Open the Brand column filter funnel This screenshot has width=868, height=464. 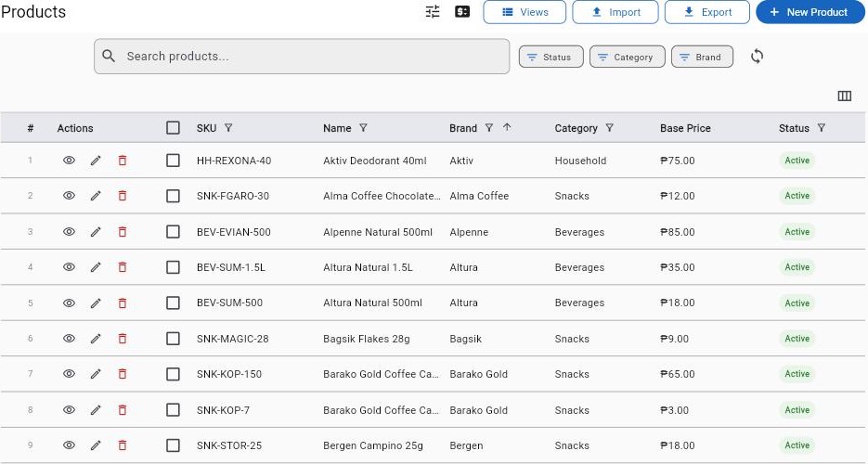coord(489,128)
